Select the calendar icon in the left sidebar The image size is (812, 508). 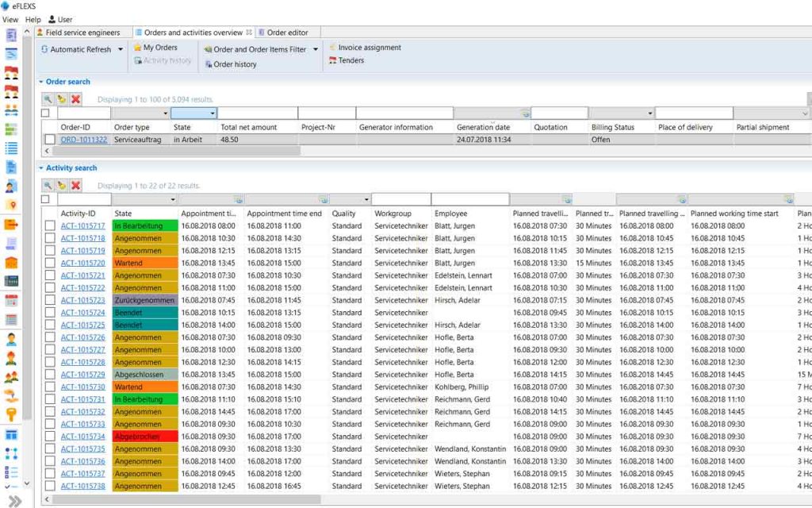click(10, 302)
